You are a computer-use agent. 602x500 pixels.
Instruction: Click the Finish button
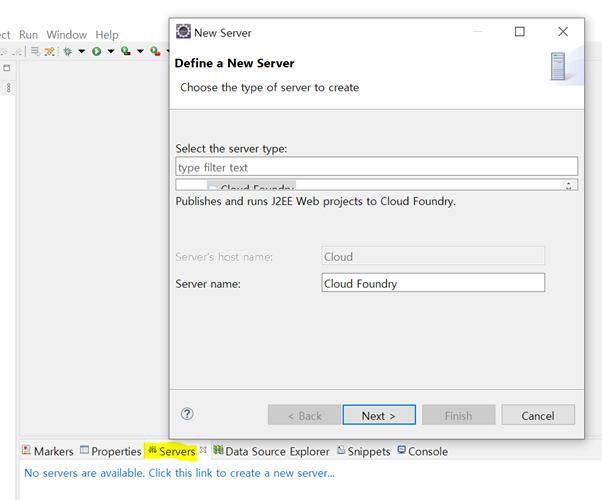click(x=458, y=415)
